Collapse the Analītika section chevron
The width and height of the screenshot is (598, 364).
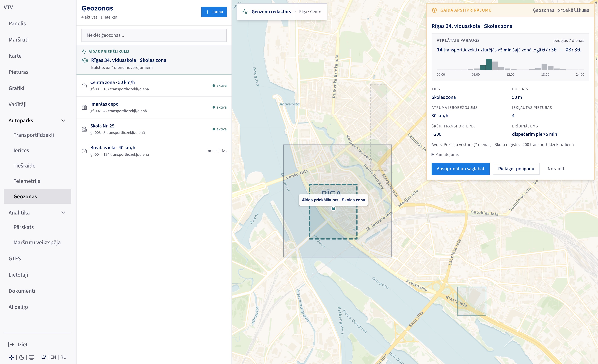[x=63, y=212]
